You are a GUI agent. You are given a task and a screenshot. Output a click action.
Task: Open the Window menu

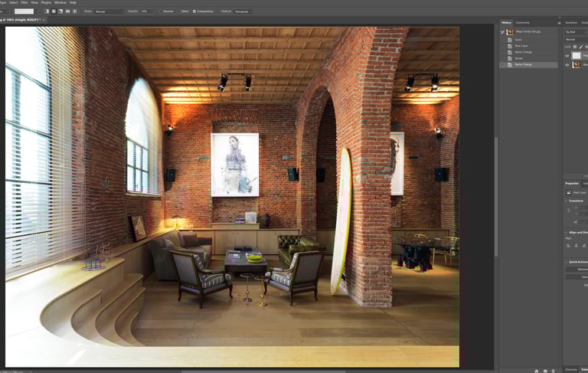60,2
